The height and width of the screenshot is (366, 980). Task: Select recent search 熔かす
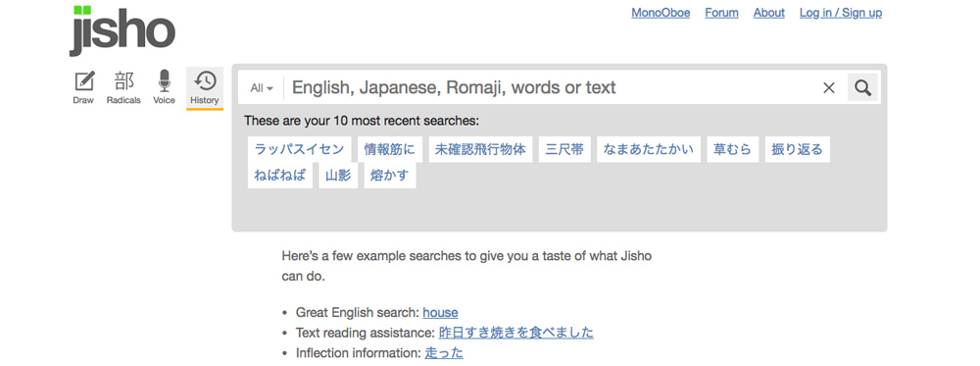[390, 176]
